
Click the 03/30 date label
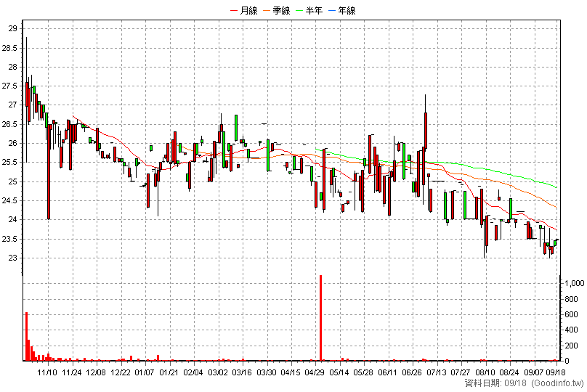tap(267, 372)
